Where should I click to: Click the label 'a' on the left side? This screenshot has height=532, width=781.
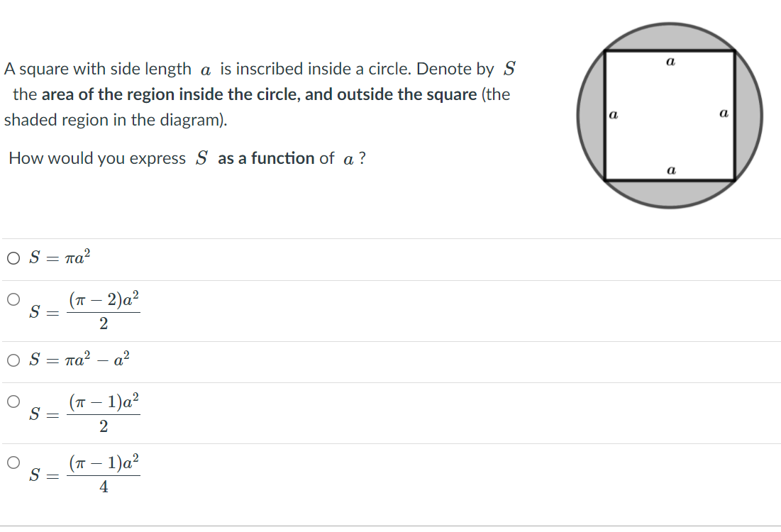coord(613,115)
